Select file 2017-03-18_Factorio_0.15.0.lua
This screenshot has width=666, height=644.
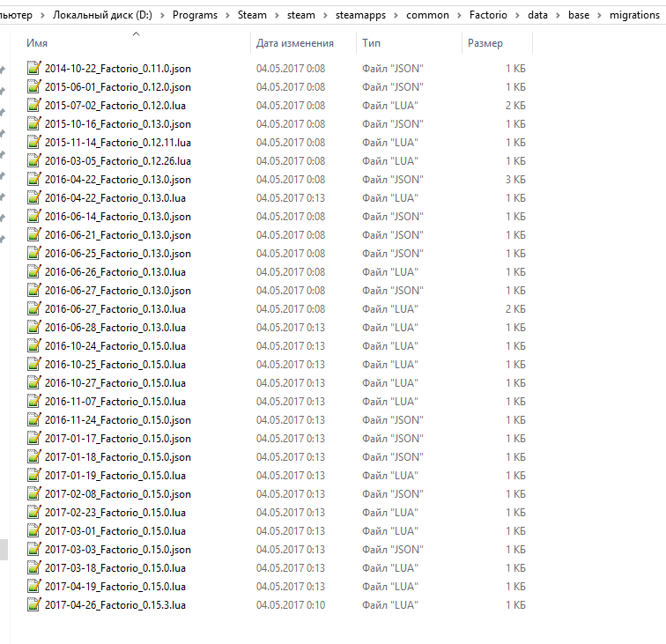115,568
